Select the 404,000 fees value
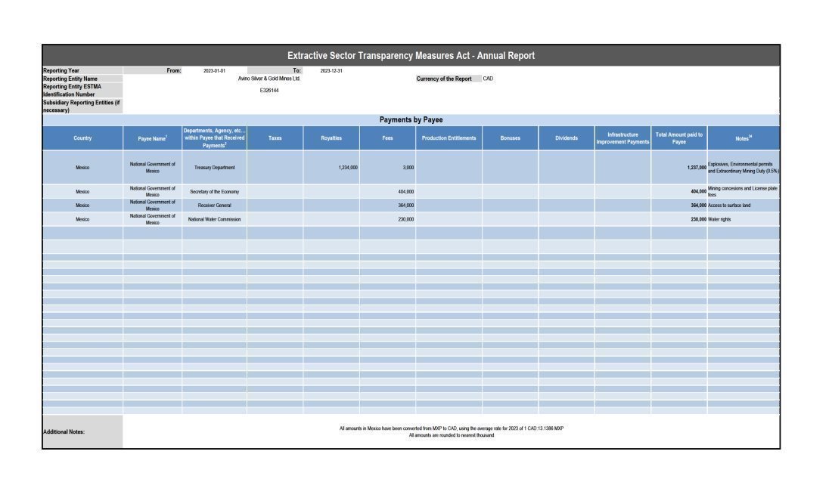This screenshot has width=832, height=504. pyautogui.click(x=405, y=192)
